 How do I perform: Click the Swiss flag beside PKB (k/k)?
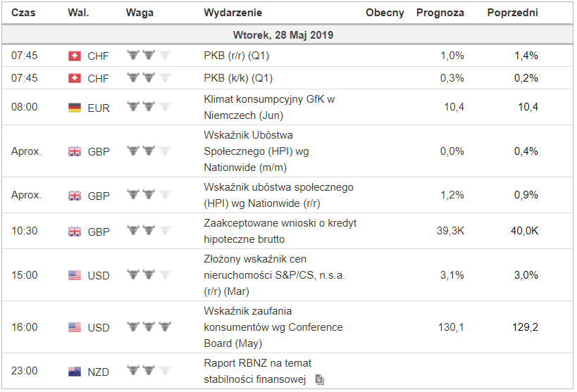click(x=74, y=78)
